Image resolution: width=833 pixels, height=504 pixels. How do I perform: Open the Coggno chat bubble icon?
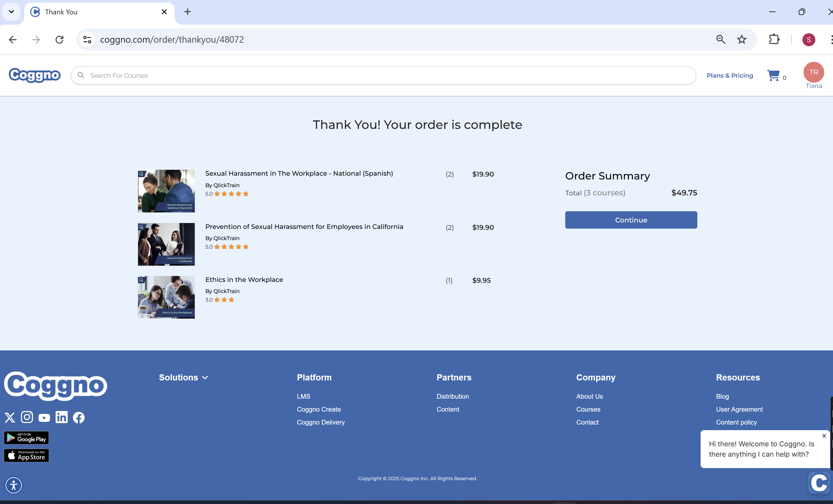coord(819,483)
